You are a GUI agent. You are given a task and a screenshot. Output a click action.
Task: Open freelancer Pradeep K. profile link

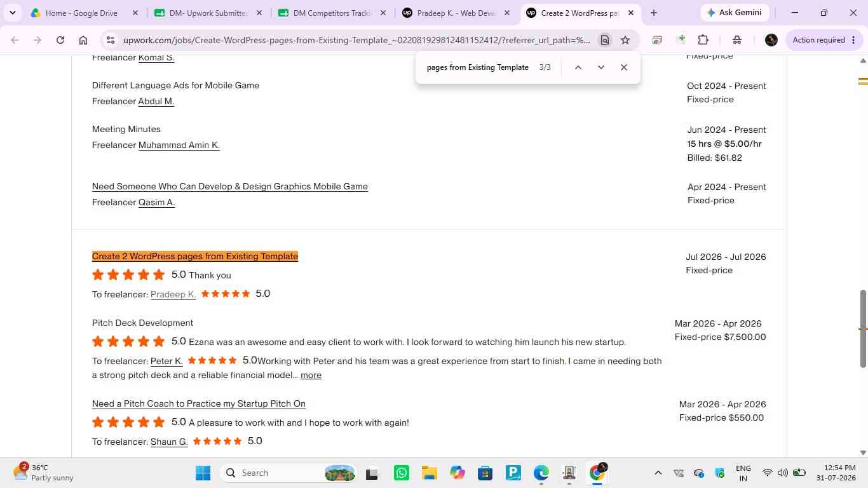173,294
